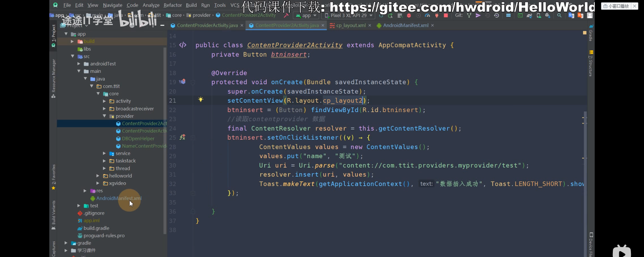This screenshot has height=257, width=644.
Task: Expand the taskstack package folder
Action: (x=105, y=161)
